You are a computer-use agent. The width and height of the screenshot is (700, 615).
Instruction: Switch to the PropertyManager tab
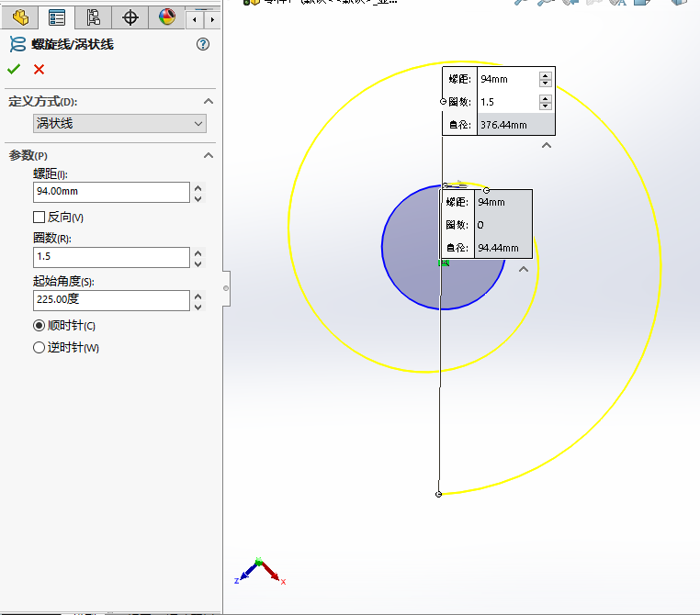57,18
